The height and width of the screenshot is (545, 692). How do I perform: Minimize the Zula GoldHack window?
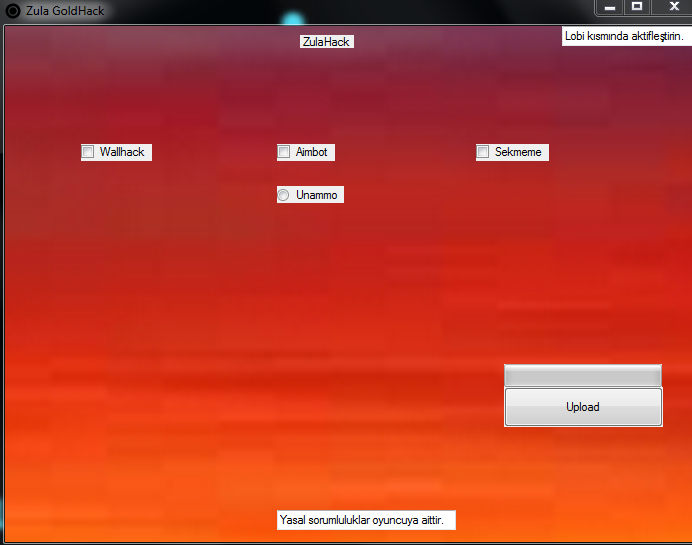click(x=610, y=8)
